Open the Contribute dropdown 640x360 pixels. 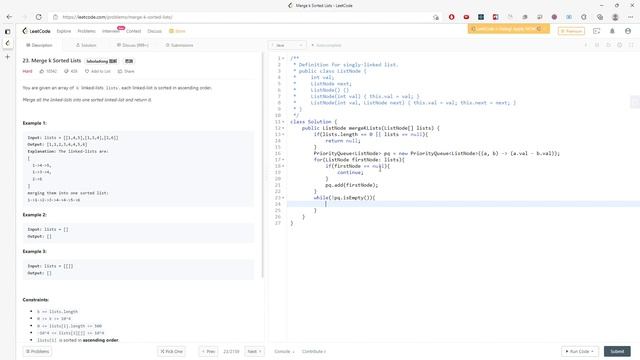[x=313, y=351]
